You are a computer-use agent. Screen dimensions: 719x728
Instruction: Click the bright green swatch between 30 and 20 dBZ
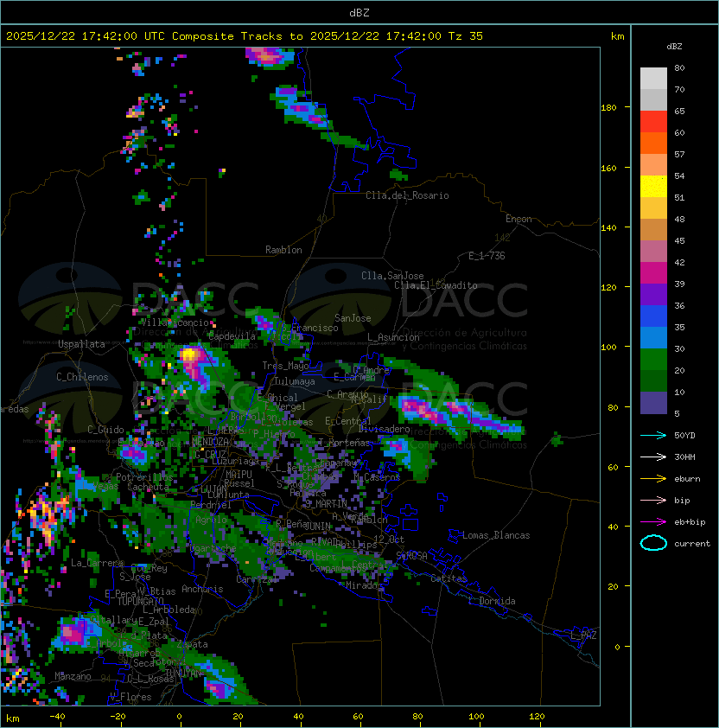pos(653,360)
